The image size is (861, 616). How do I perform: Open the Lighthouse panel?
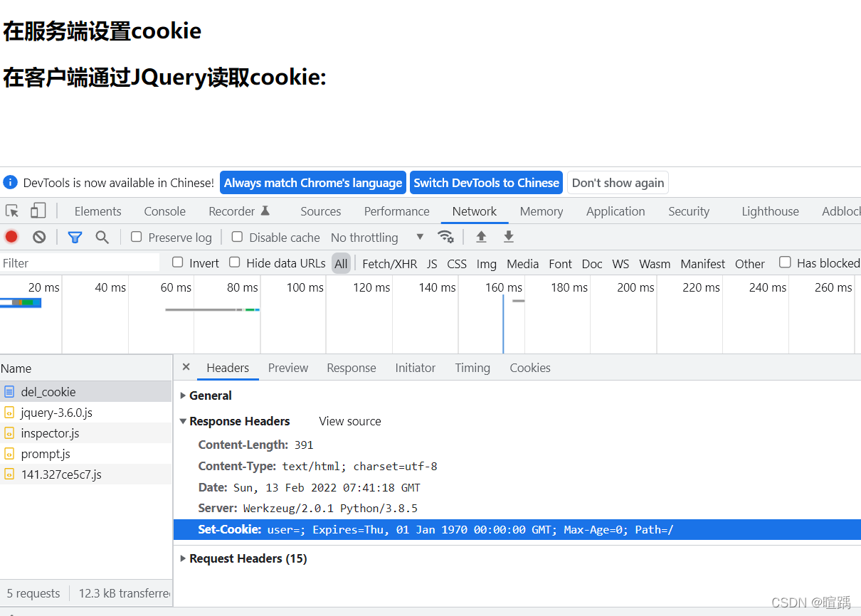coord(770,211)
